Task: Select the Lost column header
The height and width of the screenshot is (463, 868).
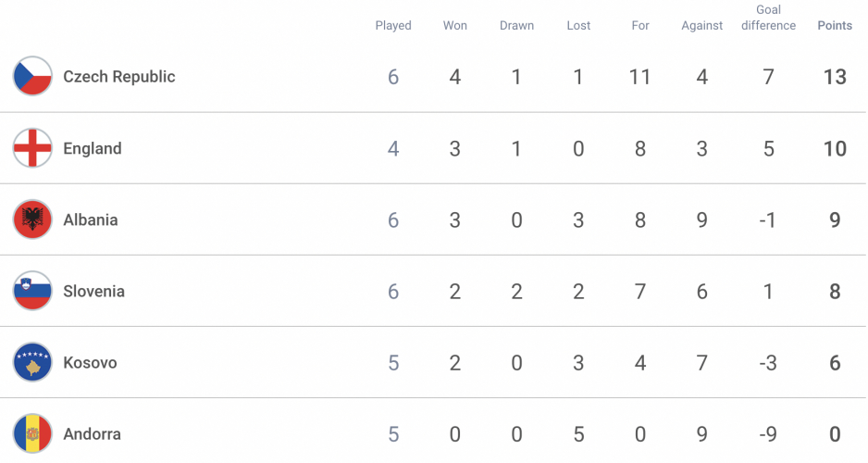Action: [578, 26]
